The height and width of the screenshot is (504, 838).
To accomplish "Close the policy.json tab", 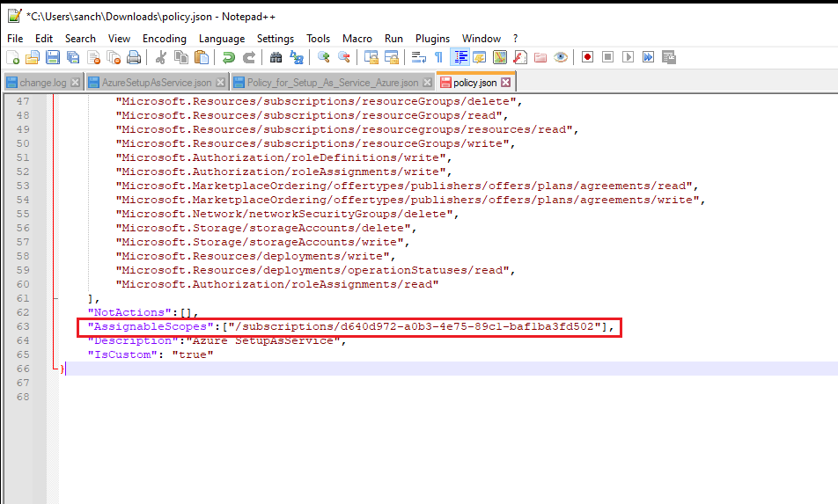I will pyautogui.click(x=505, y=83).
